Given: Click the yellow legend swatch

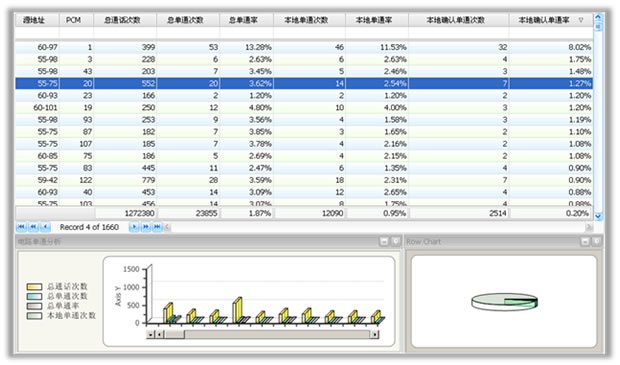Looking at the screenshot, I should tap(34, 287).
